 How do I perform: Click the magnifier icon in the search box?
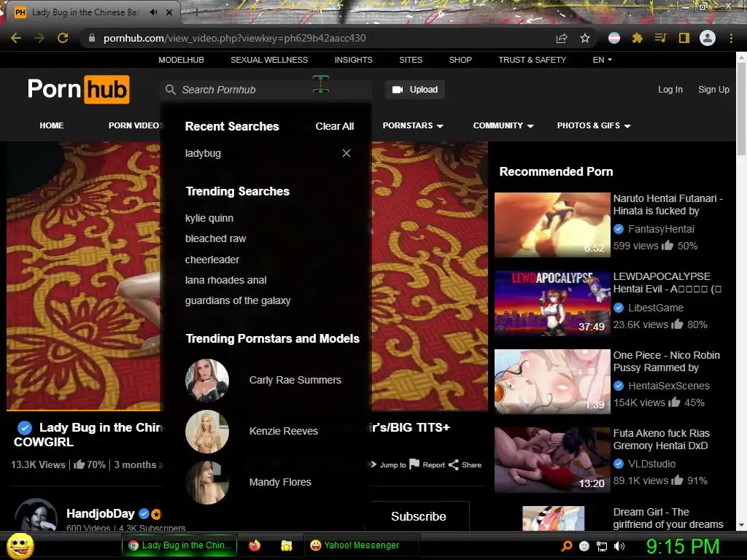170,90
